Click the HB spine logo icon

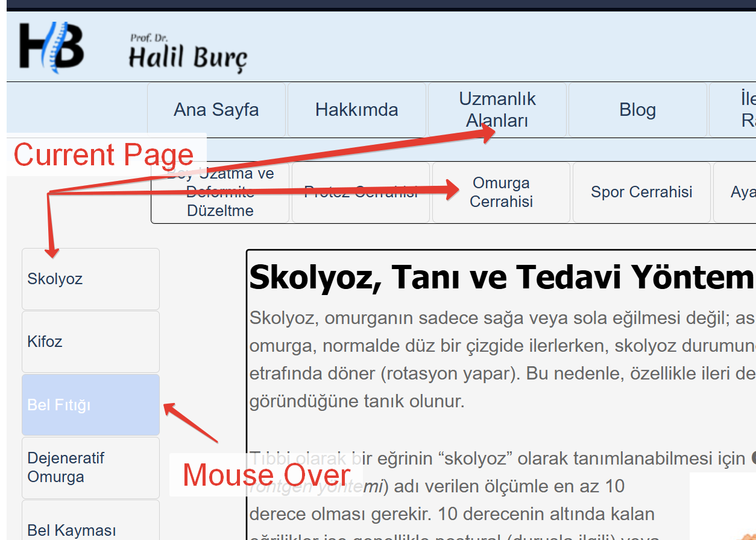coord(51,45)
